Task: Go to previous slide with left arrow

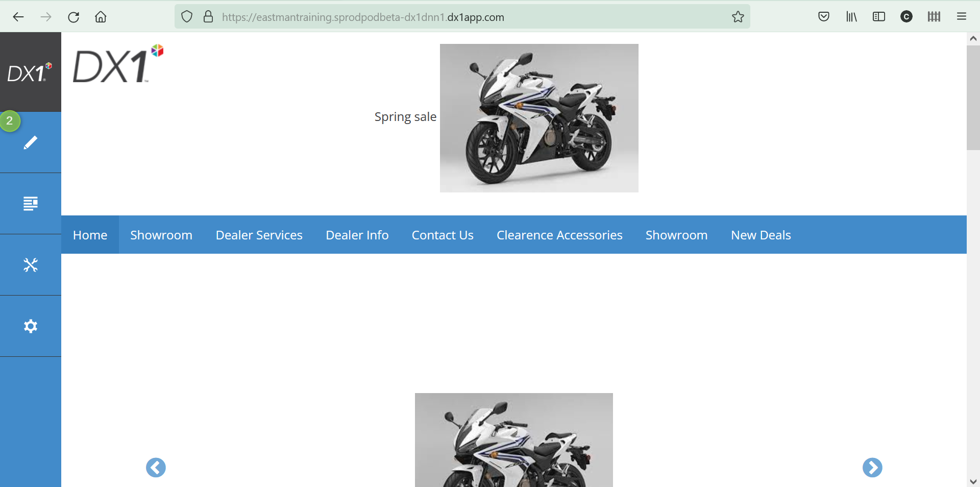Action: coord(156,467)
